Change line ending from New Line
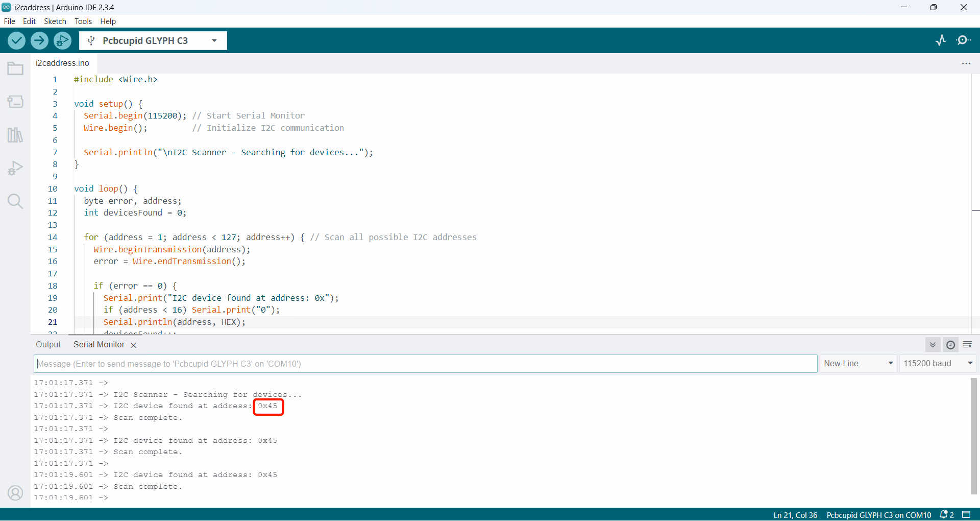This screenshot has height=521, width=980. [858, 363]
